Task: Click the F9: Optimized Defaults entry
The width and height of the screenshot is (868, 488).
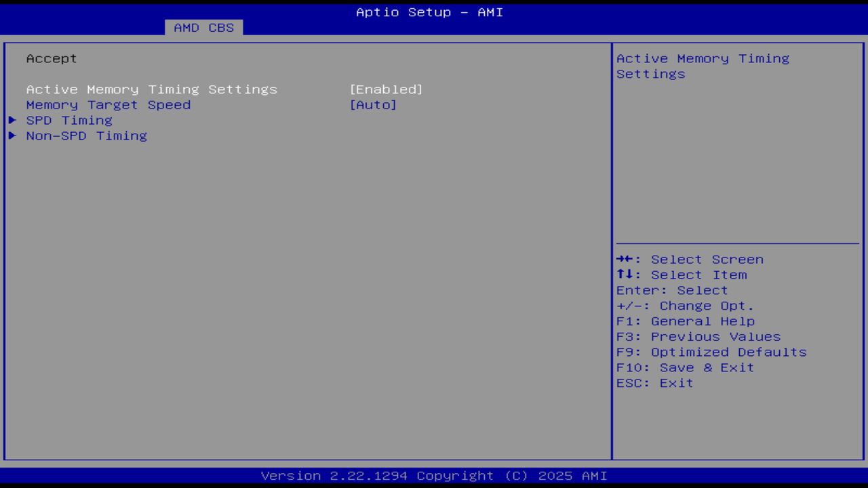Action: [711, 352]
